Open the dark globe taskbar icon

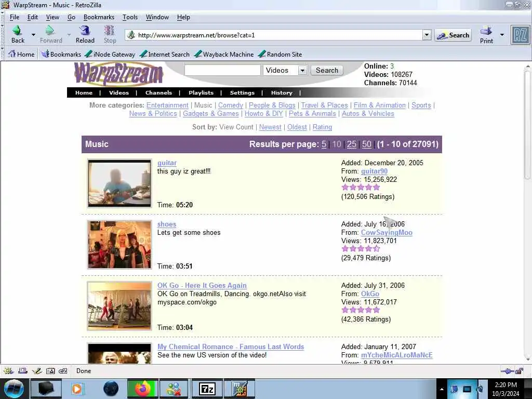coord(111,389)
